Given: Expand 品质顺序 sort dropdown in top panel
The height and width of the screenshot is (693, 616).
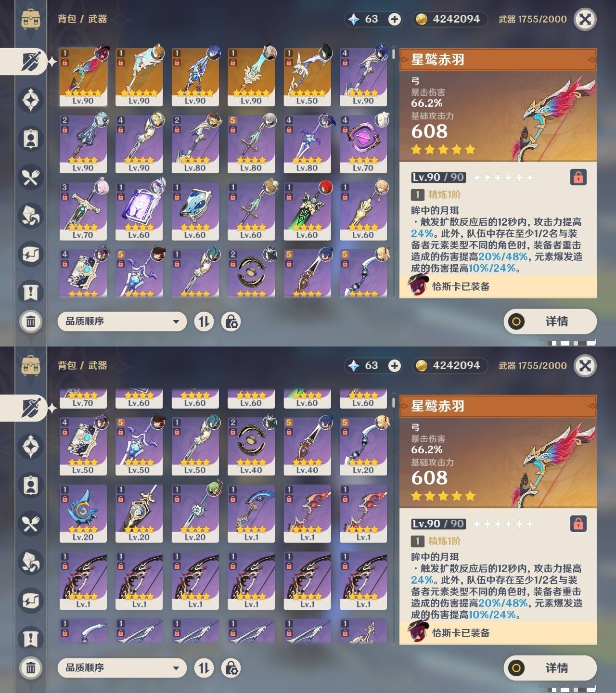Looking at the screenshot, I should click(122, 321).
